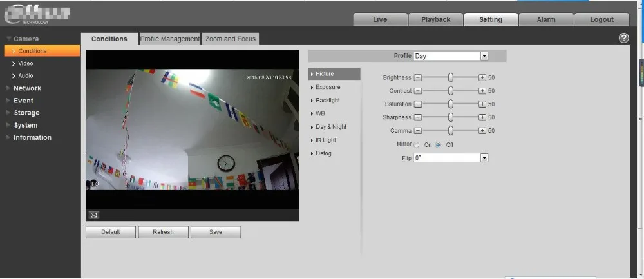Select the Conditions tab
Image resolution: width=644 pixels, height=279 pixels.
tap(109, 39)
